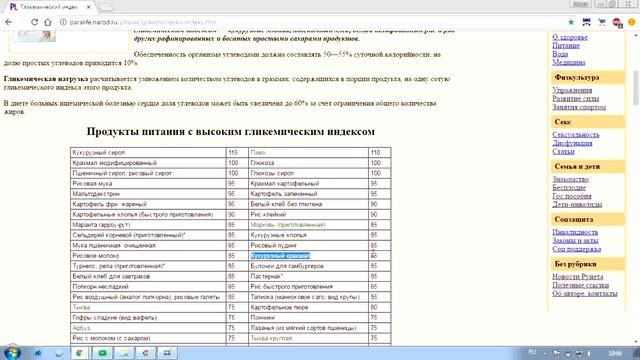This screenshot has width=640, height=360.
Task: Close the glycemic index browser tab
Action: point(89,7)
